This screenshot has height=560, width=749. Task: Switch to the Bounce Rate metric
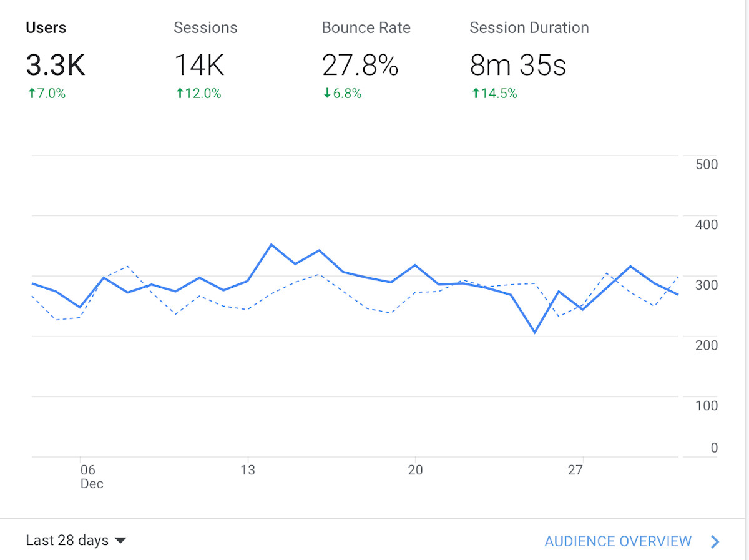click(366, 28)
